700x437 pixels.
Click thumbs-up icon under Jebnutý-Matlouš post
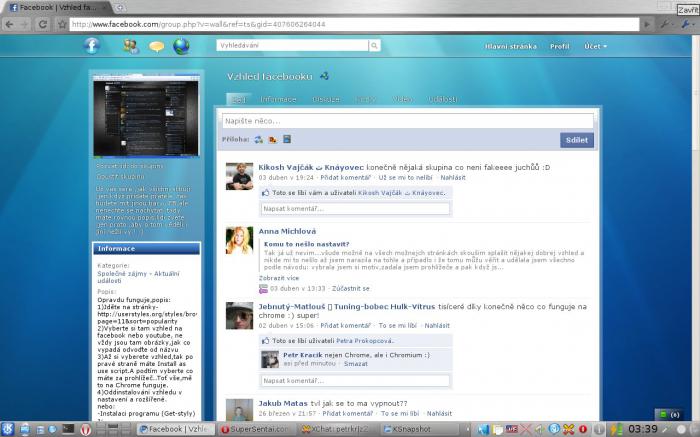point(266,341)
